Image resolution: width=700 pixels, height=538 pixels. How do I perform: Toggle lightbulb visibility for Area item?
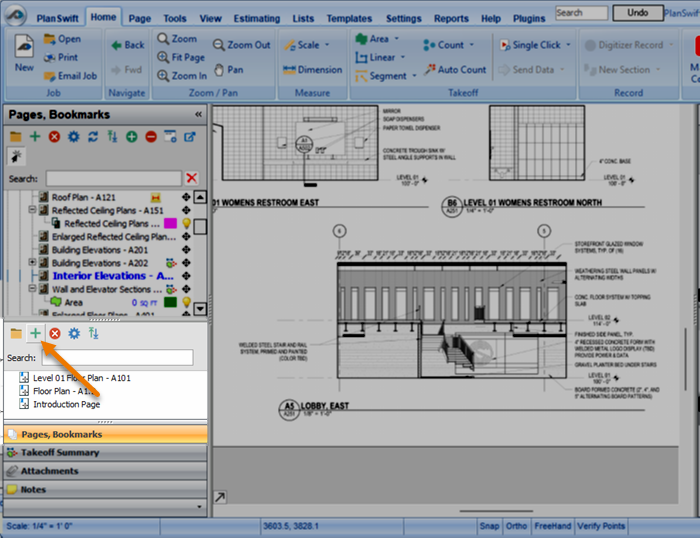[x=187, y=302]
